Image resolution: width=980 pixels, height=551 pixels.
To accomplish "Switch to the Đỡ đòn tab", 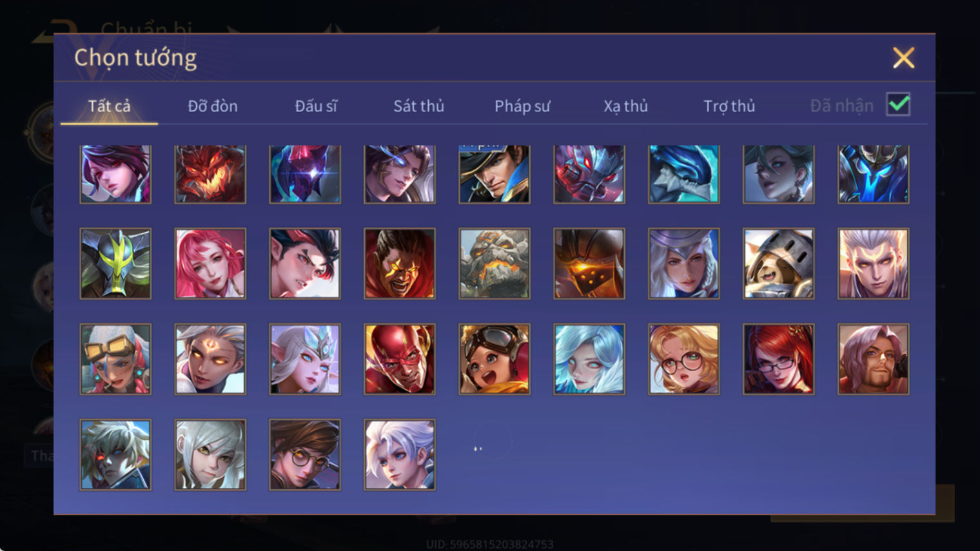I will (213, 106).
